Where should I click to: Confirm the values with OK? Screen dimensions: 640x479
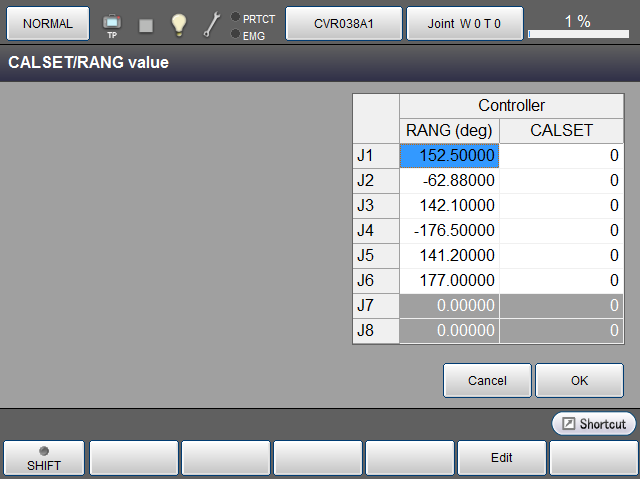579,380
